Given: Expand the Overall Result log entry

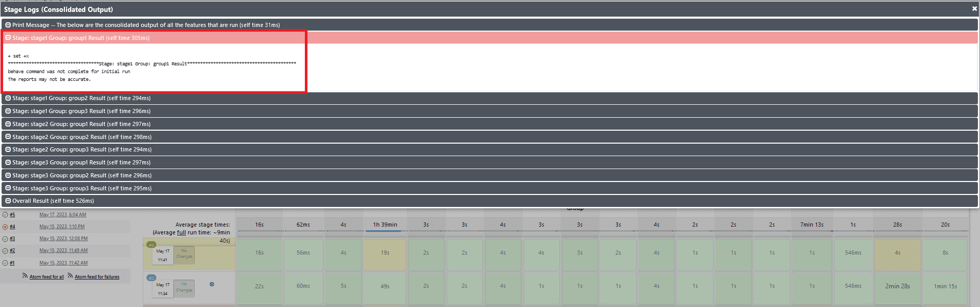Looking at the screenshot, I should point(490,201).
